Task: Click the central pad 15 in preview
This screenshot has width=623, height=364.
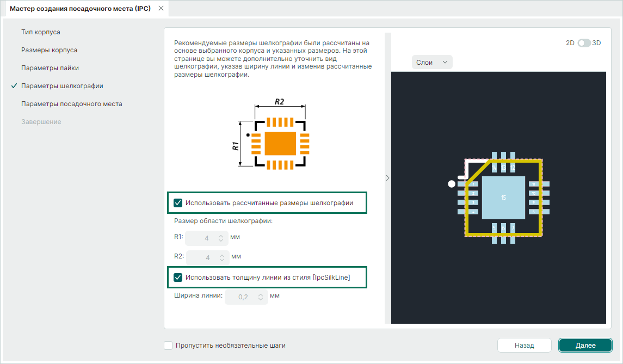Action: tap(503, 198)
